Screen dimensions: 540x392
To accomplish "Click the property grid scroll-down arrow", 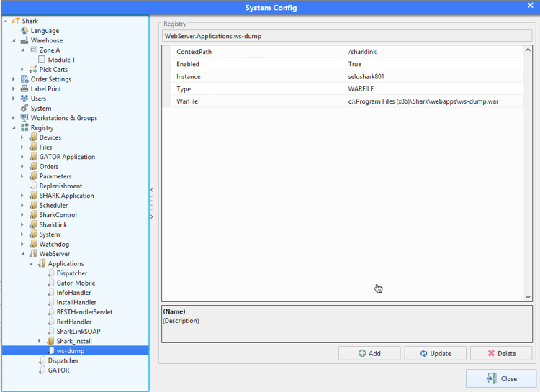I will [x=528, y=296].
